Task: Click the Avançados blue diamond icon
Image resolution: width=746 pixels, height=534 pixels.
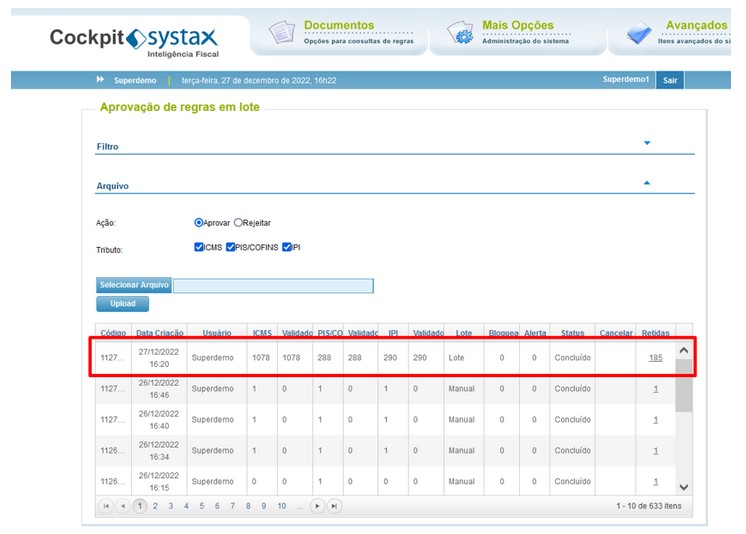Action: tap(639, 33)
